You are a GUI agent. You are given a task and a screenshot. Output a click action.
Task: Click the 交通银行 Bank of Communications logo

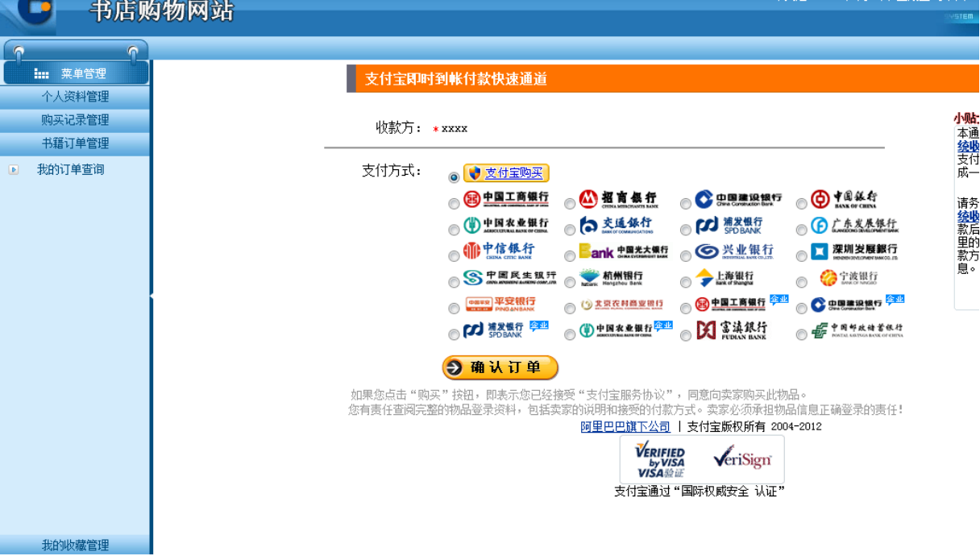(617, 225)
